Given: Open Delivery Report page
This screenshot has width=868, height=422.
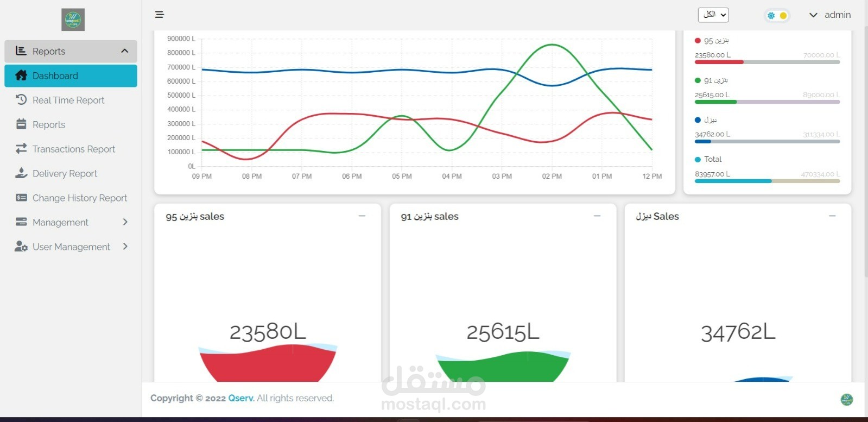Looking at the screenshot, I should [71, 173].
